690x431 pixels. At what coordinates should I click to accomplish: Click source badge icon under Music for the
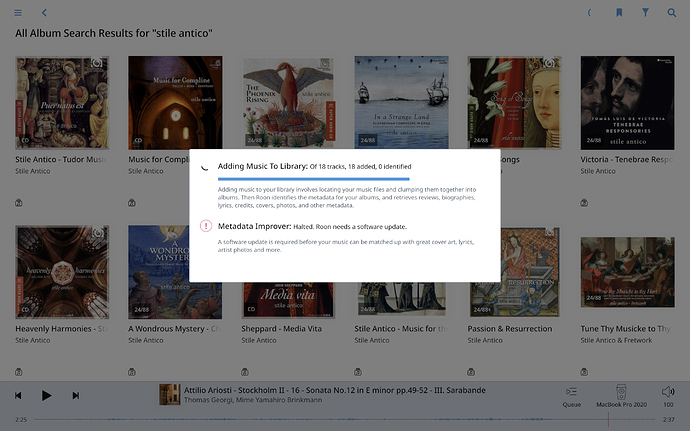click(358, 372)
